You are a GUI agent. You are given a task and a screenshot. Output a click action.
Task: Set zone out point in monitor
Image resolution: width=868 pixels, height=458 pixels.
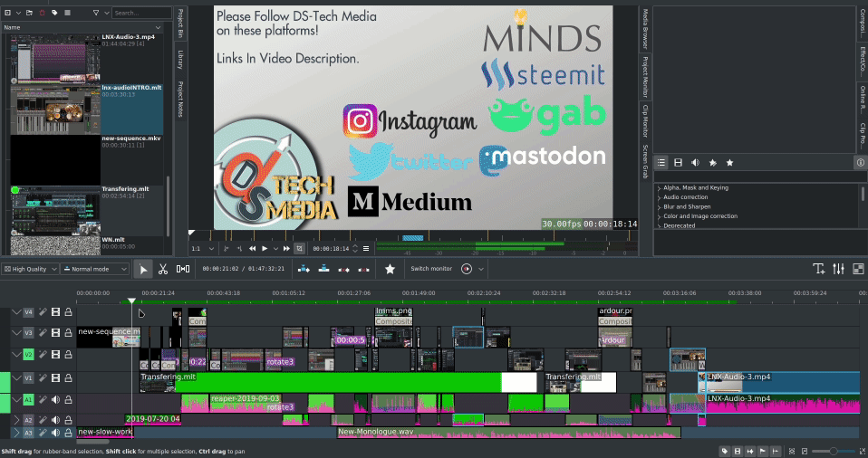240,249
